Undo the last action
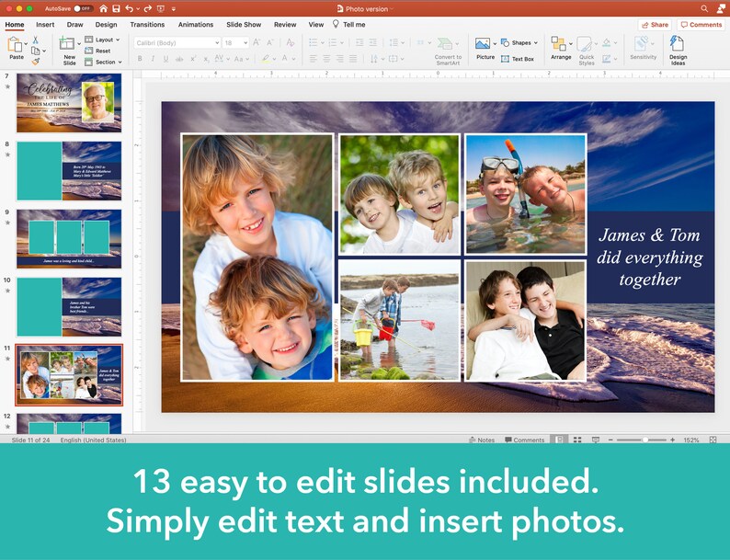Viewport: 730px width, 560px height. [129, 8]
